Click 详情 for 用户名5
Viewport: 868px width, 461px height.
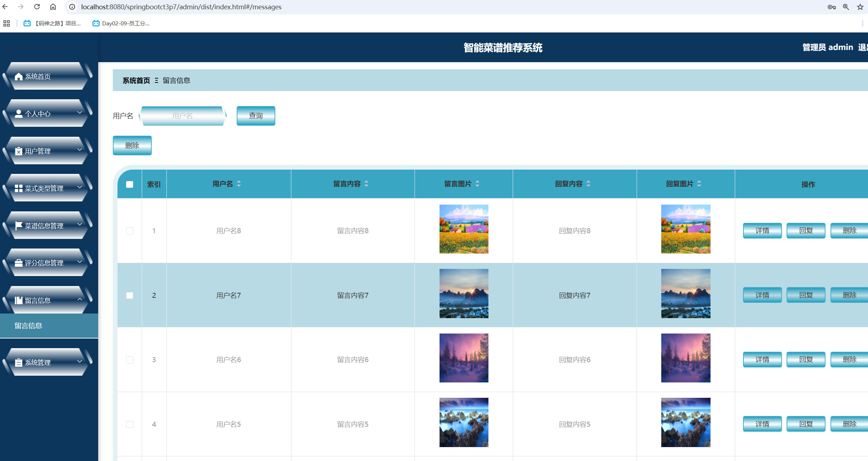point(762,424)
